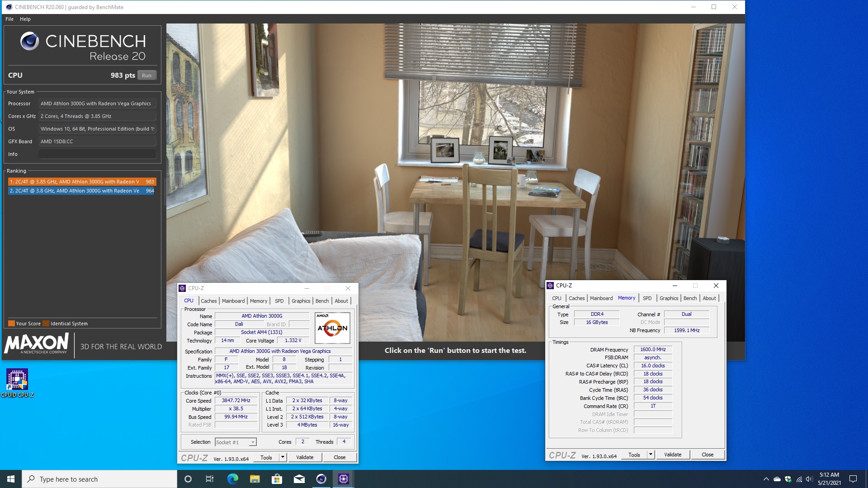Click the Cinebench logo sphere icon
Screen dimensions: 868x488
(x=29, y=41)
